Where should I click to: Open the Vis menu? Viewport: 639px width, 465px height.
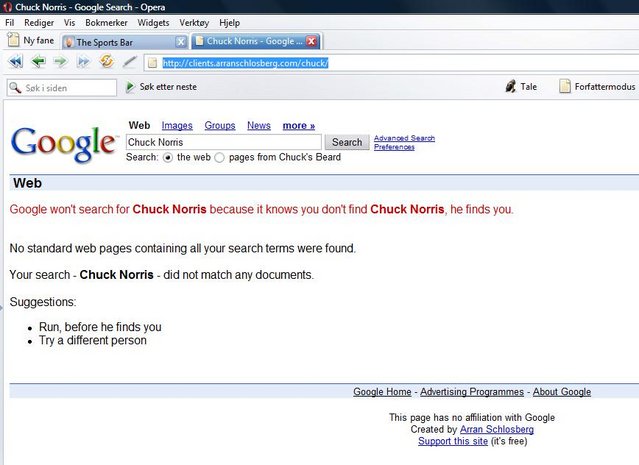[69, 23]
